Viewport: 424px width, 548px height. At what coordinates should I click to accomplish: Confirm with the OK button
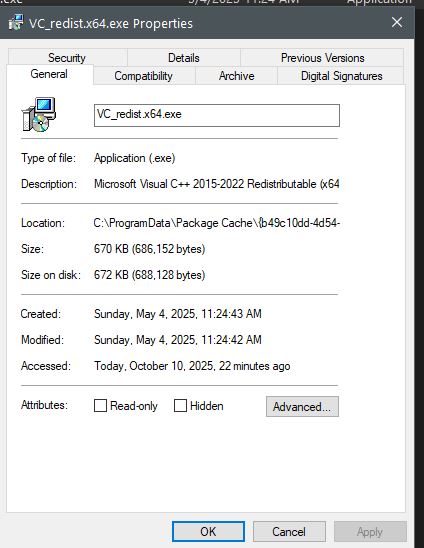(208, 532)
